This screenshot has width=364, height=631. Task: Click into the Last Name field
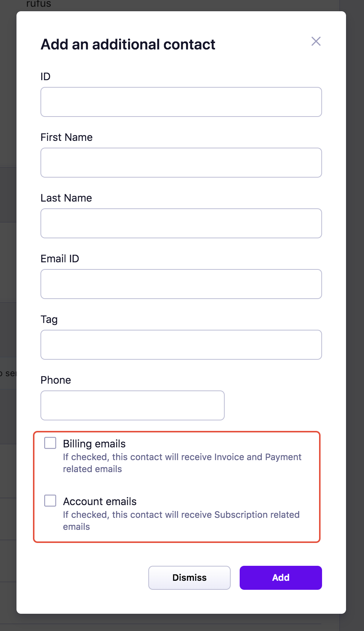click(x=181, y=223)
